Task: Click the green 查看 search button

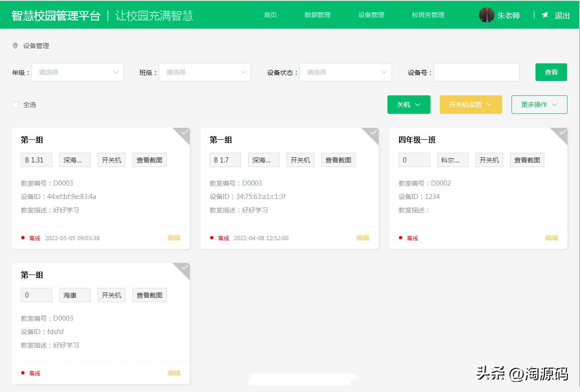Action: (551, 72)
